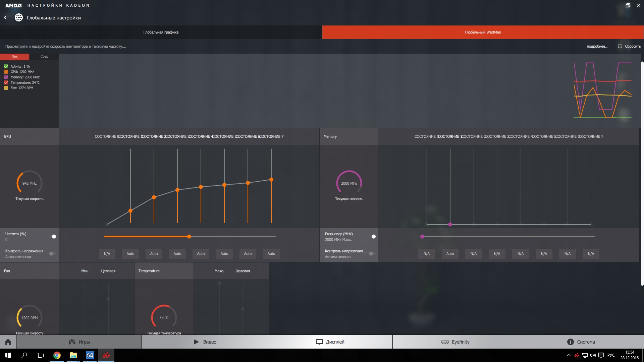Toggle Memory Frequency (MHz) switch

[372, 237]
